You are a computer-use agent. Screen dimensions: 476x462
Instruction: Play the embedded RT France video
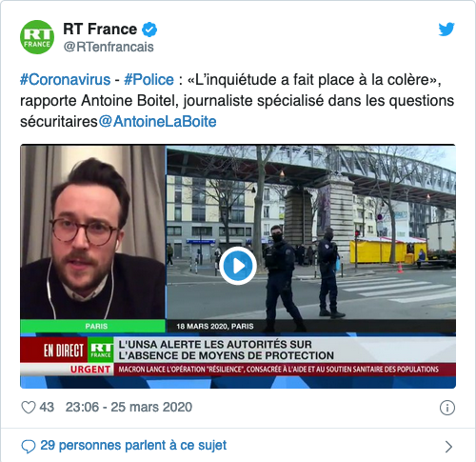click(x=238, y=266)
